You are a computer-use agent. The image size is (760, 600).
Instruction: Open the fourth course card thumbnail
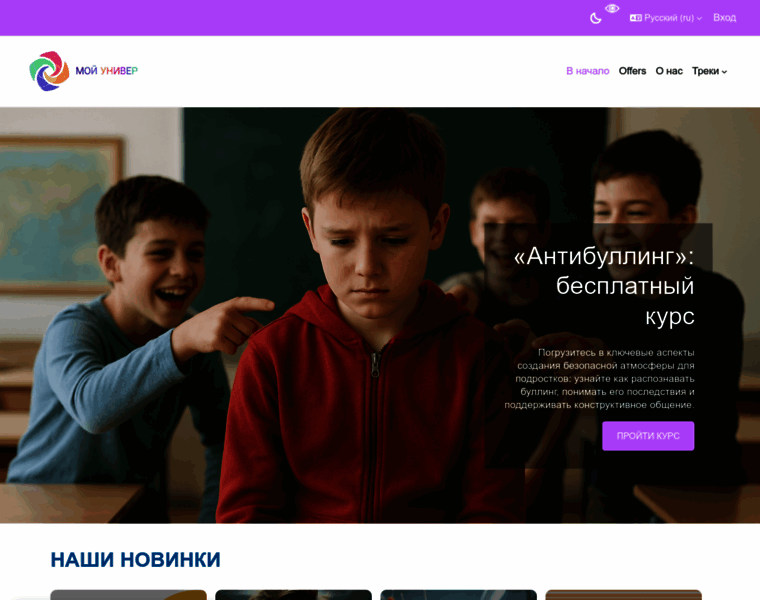point(623,595)
